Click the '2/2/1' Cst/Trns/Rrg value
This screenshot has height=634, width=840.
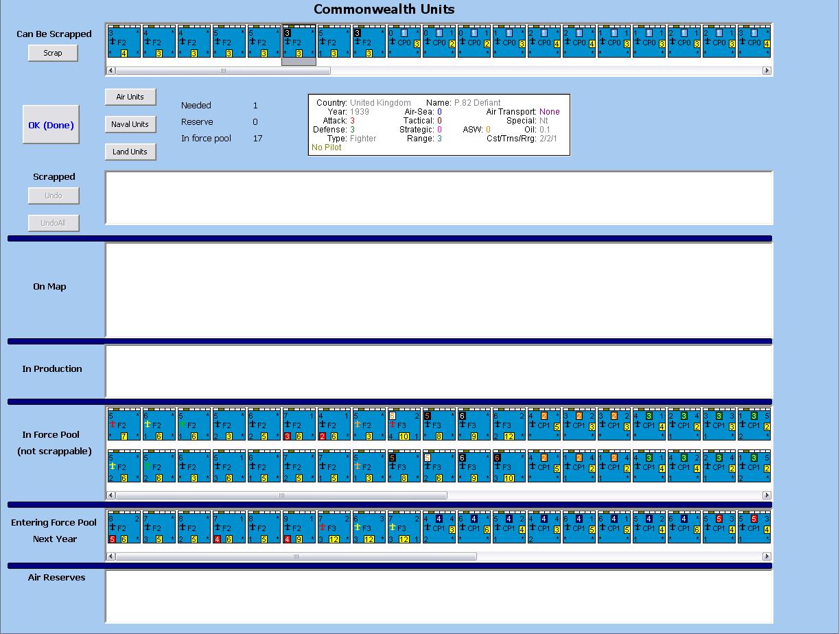pyautogui.click(x=548, y=139)
